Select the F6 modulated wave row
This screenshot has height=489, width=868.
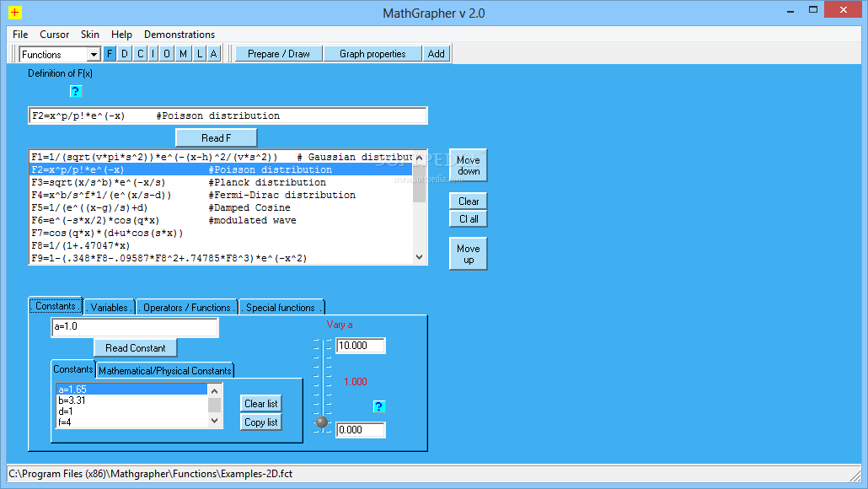coord(221,220)
